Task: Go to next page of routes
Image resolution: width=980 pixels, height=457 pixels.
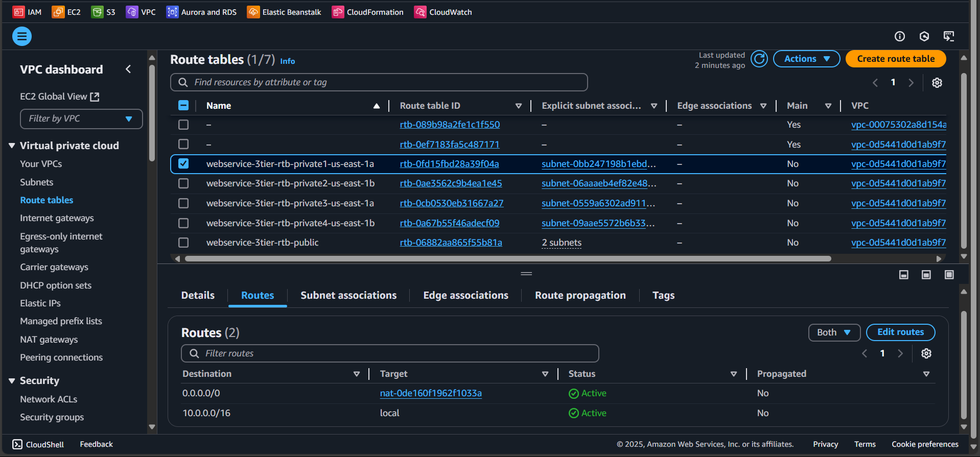Action: click(x=900, y=353)
